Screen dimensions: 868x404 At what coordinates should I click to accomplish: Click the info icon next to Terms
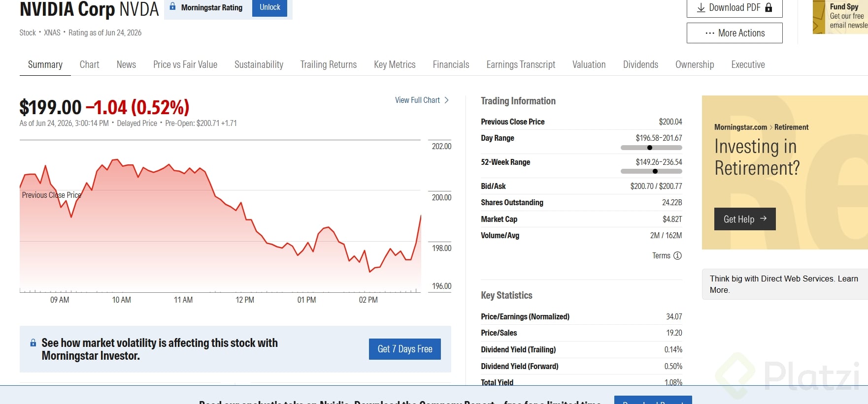[677, 255]
